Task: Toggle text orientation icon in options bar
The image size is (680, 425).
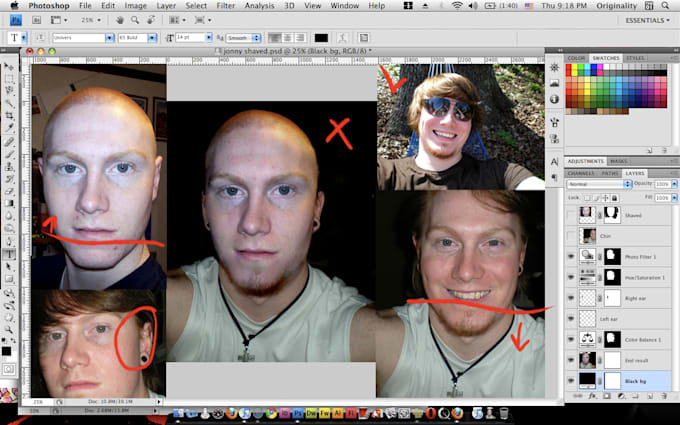Action: 39,38
